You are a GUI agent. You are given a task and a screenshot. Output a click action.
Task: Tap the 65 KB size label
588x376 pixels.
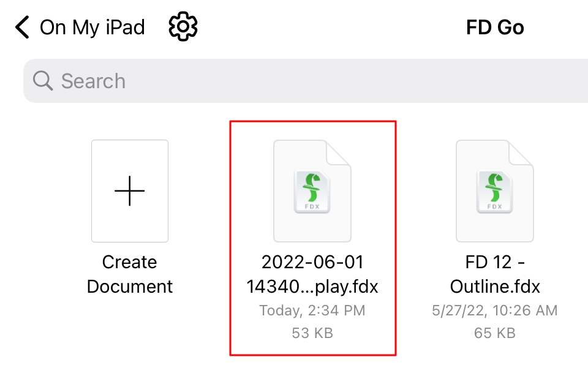click(x=494, y=333)
